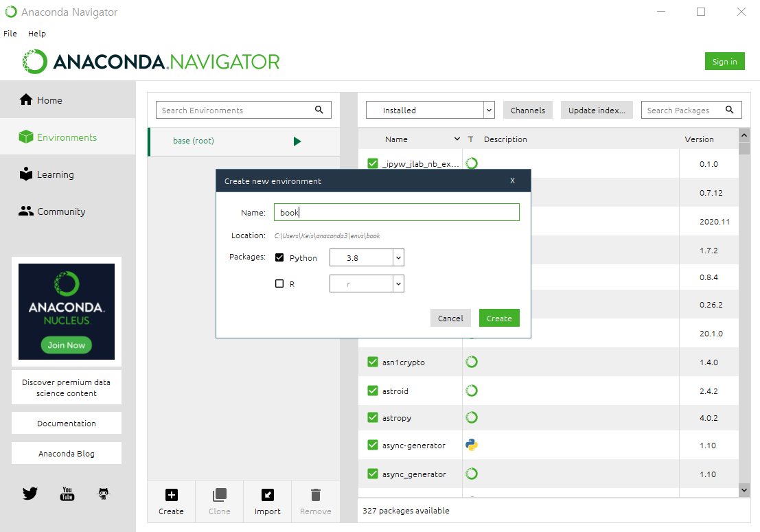Image resolution: width=760 pixels, height=532 pixels.
Task: Click the Search Packages magnifier icon
Action: (730, 110)
